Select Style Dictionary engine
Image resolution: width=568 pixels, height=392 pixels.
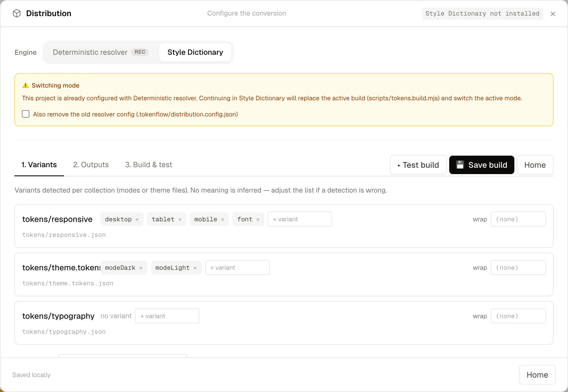[195, 52]
